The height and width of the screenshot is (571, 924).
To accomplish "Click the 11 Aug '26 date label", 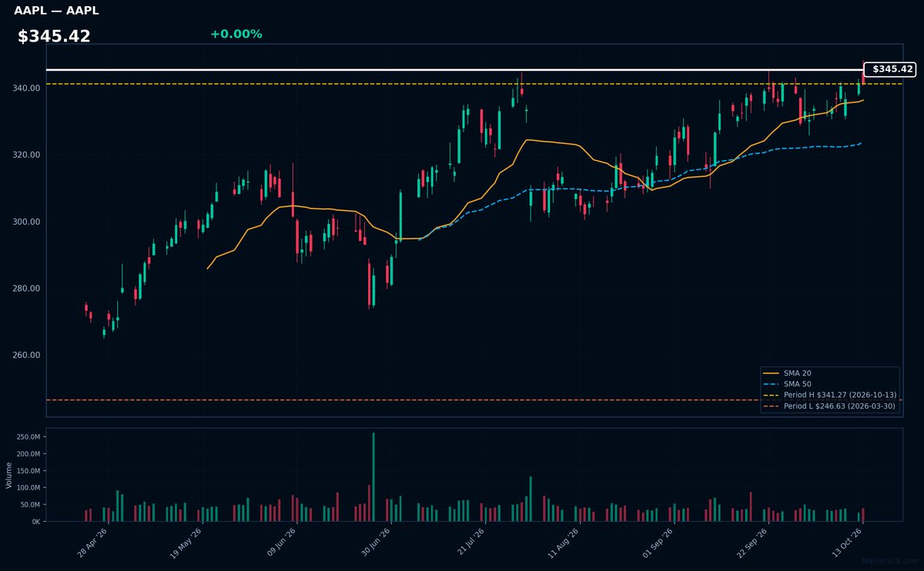I will 564,542.
